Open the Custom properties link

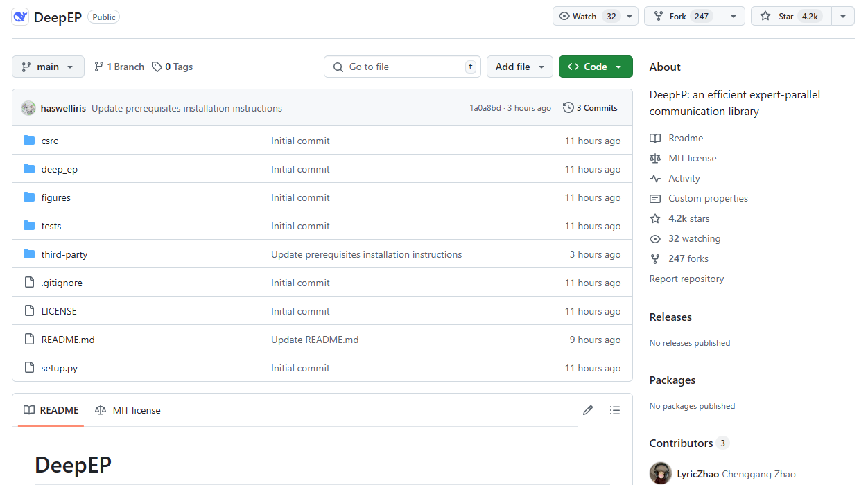click(708, 198)
